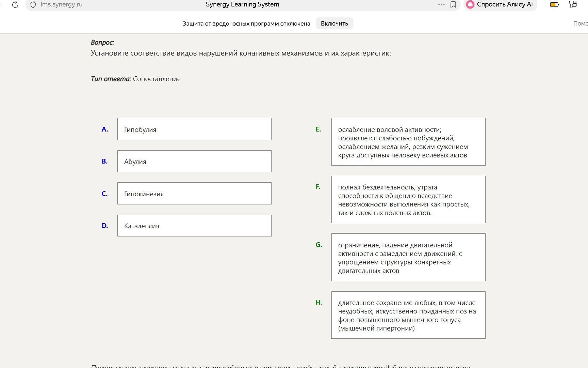Image resolution: width=588 pixels, height=368 pixels.
Task: Click the Synergy Learning System page title
Action: pos(242,4)
